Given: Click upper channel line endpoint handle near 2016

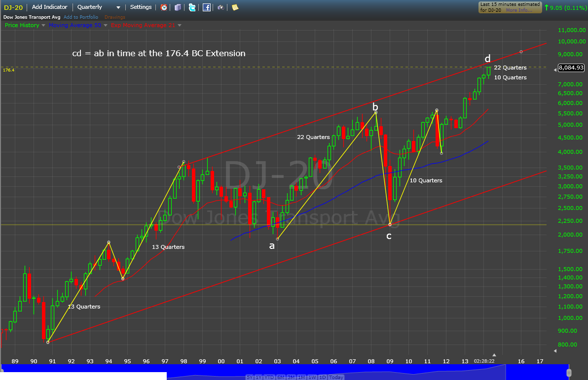Looking at the screenshot, I should click(x=521, y=52).
